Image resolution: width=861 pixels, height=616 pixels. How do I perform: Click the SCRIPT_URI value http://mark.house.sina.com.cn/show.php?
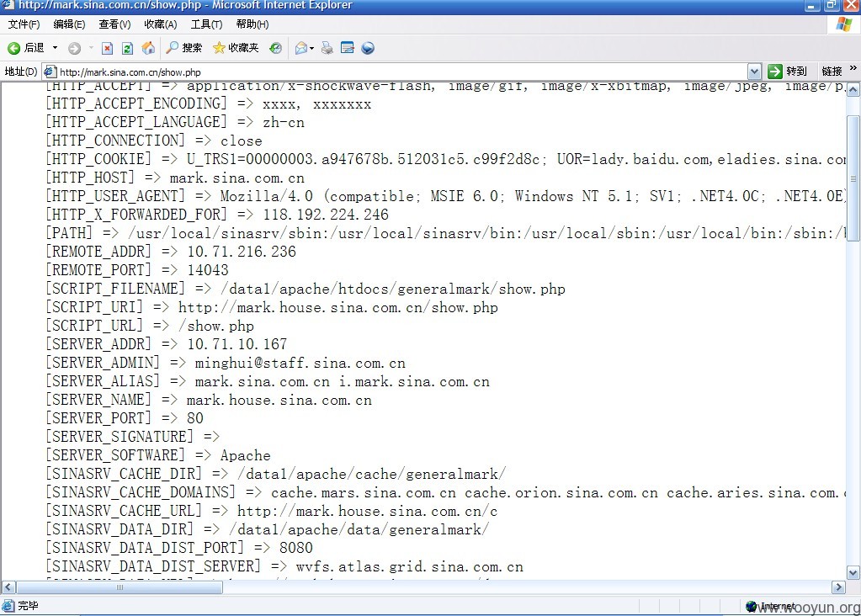click(x=338, y=307)
